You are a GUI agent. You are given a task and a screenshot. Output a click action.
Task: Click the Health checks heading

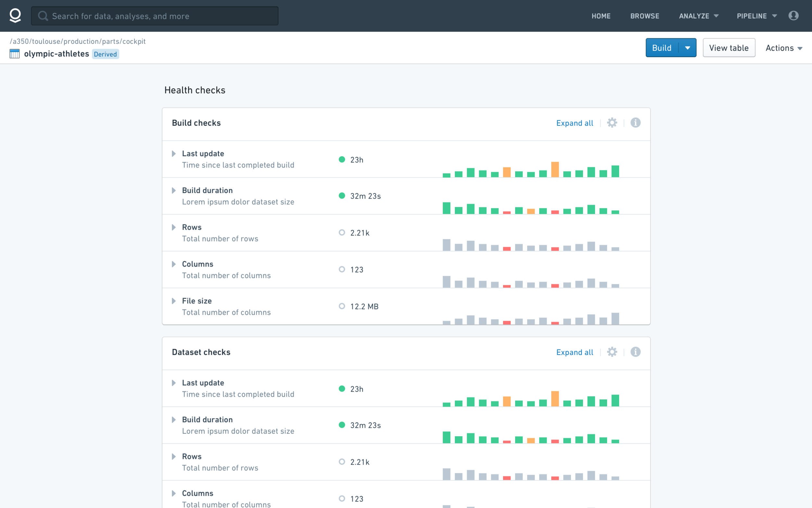pyautogui.click(x=195, y=90)
